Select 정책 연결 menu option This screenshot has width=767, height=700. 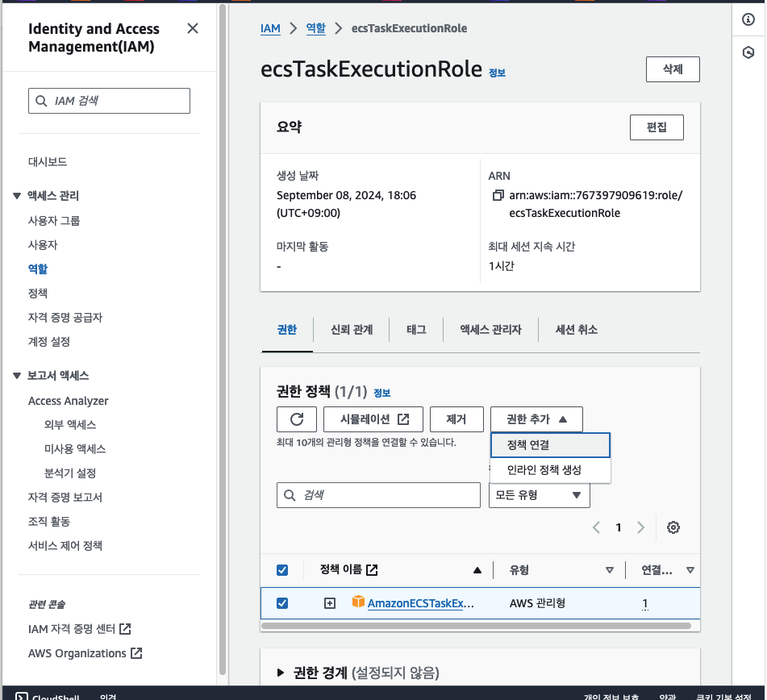pyautogui.click(x=550, y=445)
